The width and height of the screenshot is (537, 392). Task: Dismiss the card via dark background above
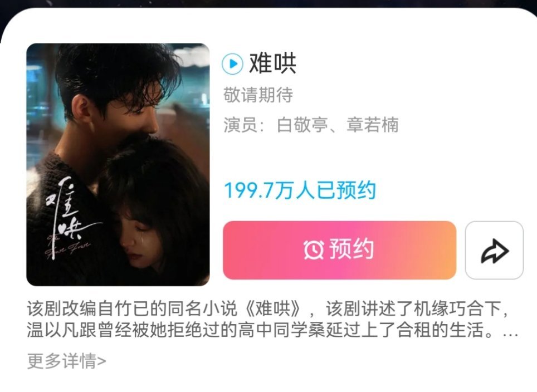[268, 3]
